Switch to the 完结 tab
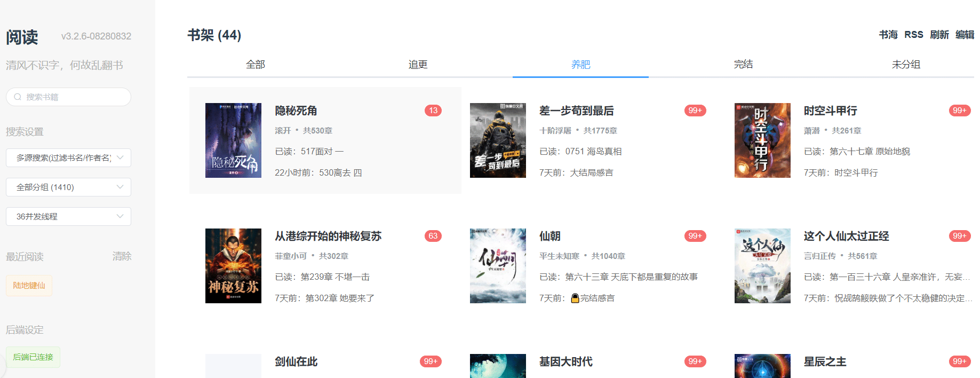Image resolution: width=980 pixels, height=378 pixels. [743, 65]
